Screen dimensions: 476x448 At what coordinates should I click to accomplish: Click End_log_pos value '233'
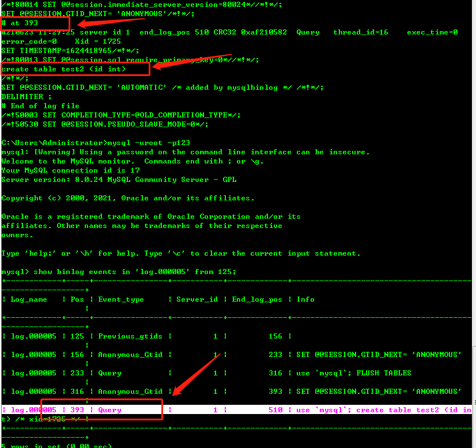coord(275,355)
